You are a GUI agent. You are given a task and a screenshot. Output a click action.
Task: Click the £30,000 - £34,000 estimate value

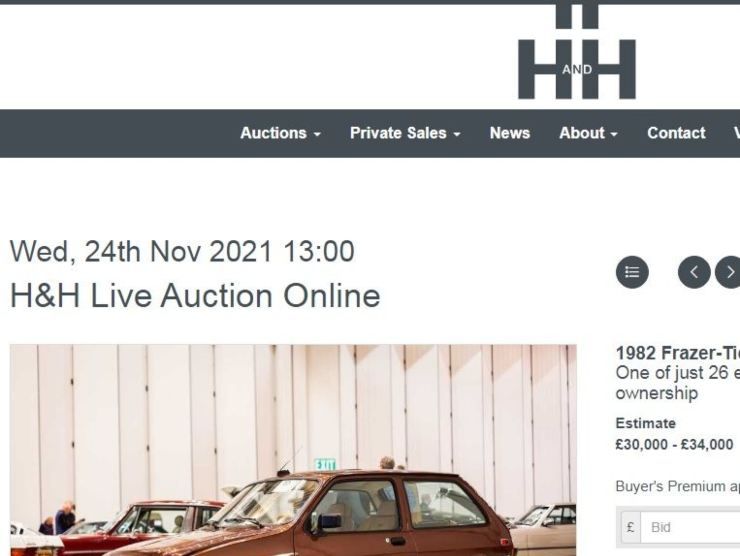pos(674,445)
